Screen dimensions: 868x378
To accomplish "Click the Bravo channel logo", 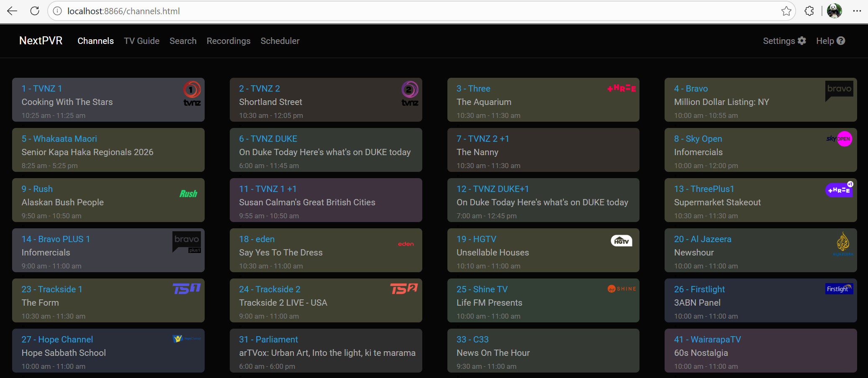I will [x=839, y=89].
